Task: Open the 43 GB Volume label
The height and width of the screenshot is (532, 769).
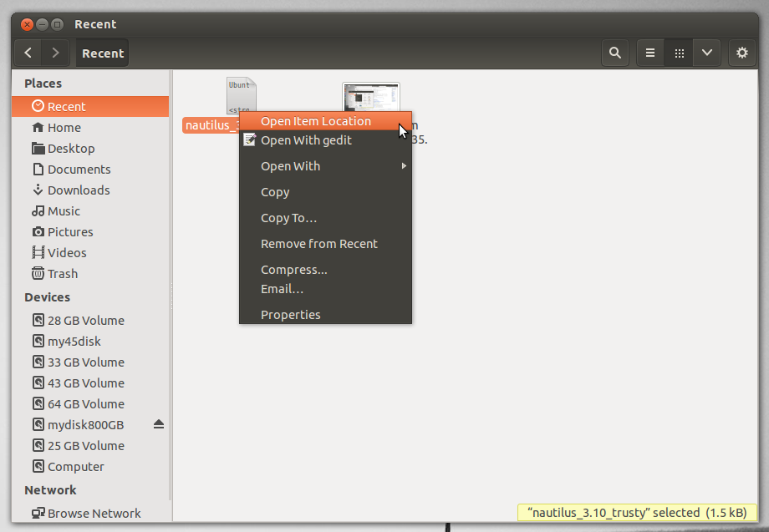Action: coord(86,383)
